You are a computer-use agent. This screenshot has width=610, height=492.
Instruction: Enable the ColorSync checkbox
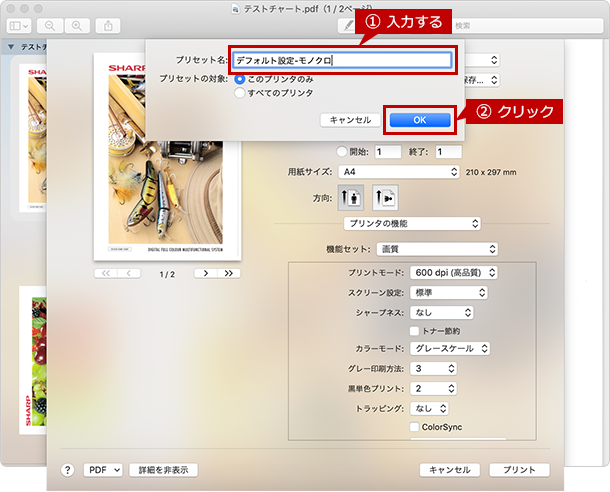pyautogui.click(x=414, y=427)
